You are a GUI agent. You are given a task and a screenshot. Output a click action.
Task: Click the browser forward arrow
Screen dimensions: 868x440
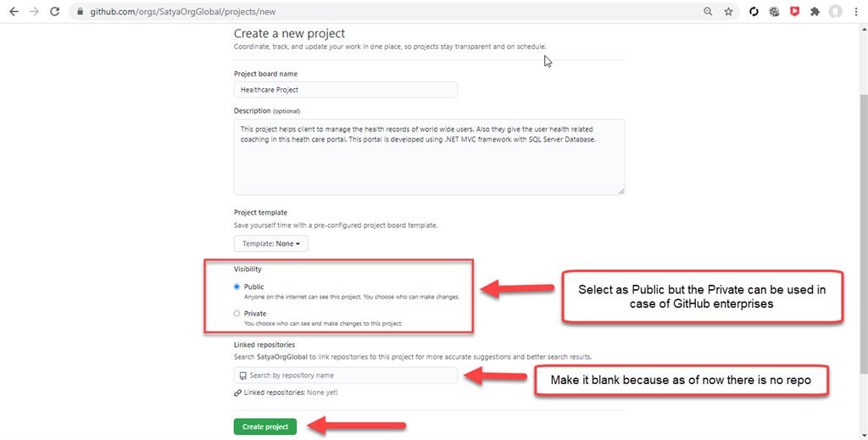click(x=34, y=12)
